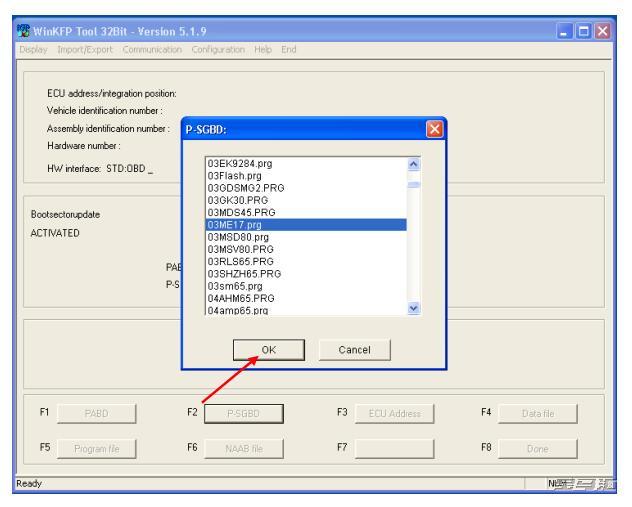
Task: Click the F5 Program file button
Action: coord(96,449)
